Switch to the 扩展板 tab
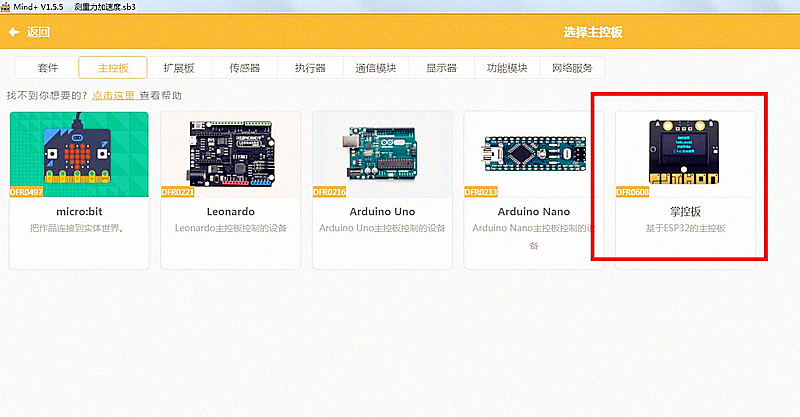Screen dimensions: 800x417 click(x=179, y=68)
